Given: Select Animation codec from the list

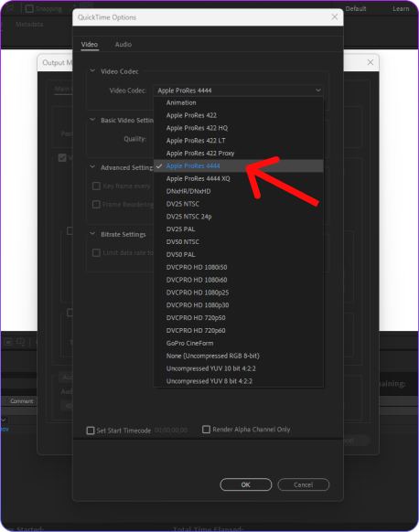Looking at the screenshot, I should pyautogui.click(x=239, y=102).
